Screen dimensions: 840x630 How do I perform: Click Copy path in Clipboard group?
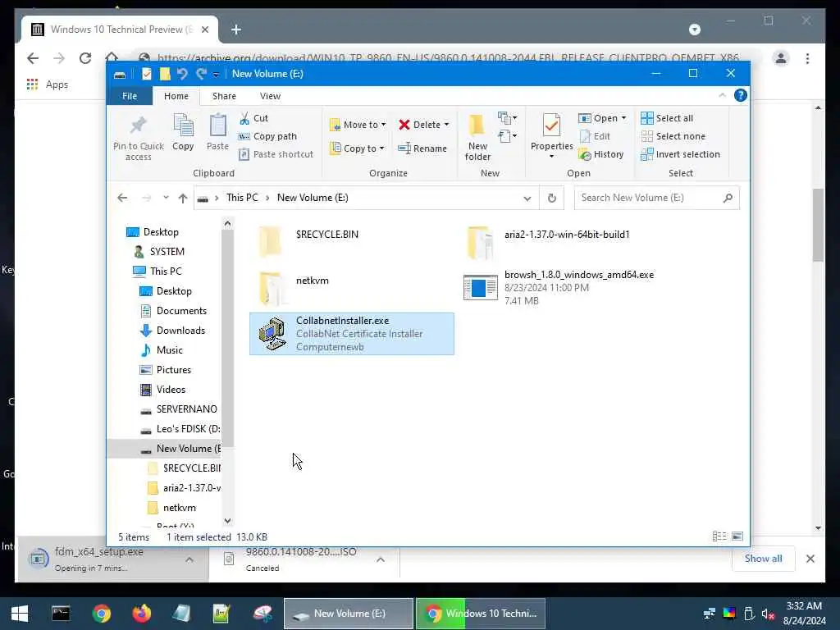[267, 136]
